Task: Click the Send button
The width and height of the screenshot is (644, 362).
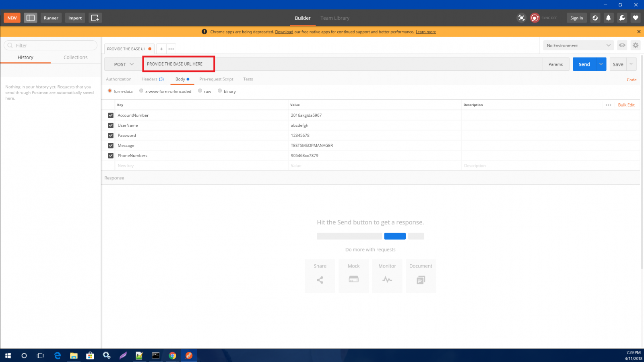Action: point(584,64)
